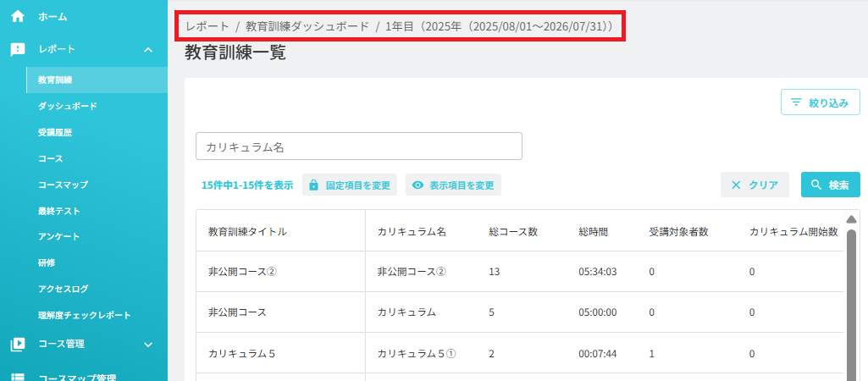868x381 pixels.
Task: Click 非公開コース② in the title column
Action: coord(242,271)
